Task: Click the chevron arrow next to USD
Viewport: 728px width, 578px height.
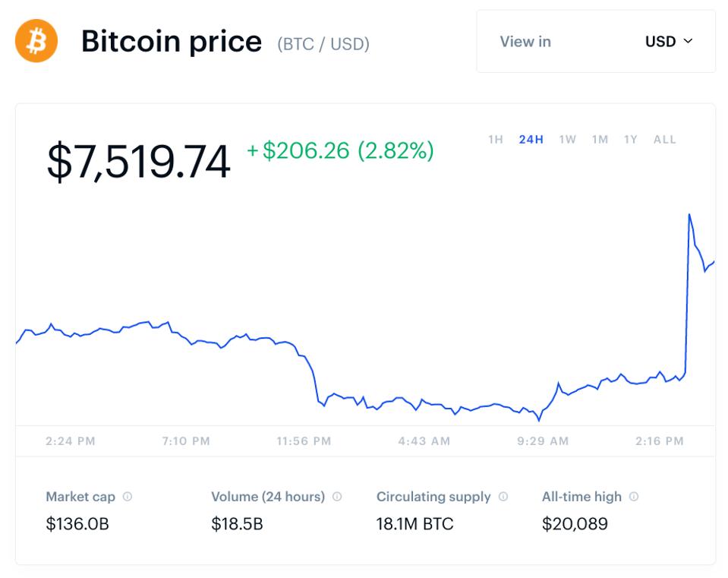Action: (x=688, y=43)
